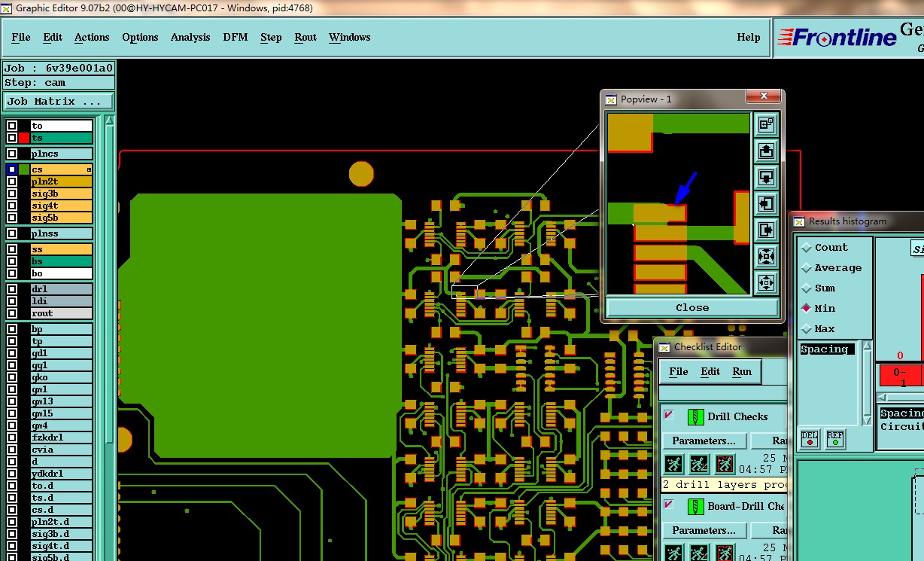
Task: Toggle display checkbox for layer to
Action: tap(12, 126)
